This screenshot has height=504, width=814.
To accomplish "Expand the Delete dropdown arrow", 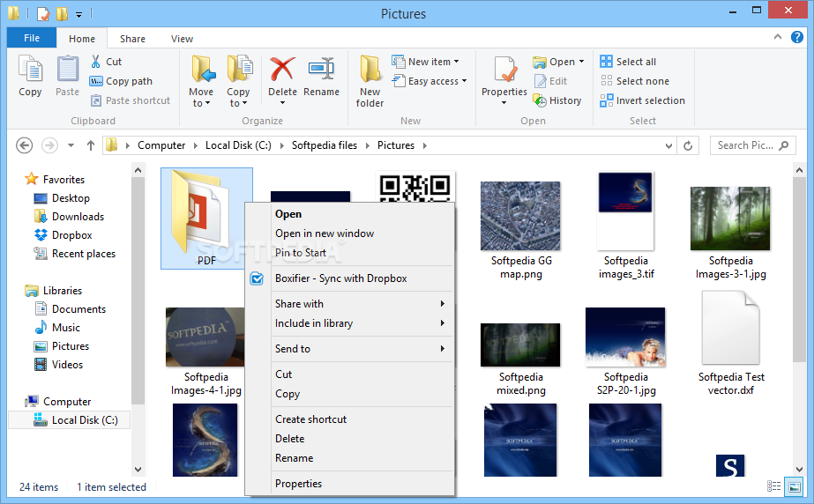I will point(282,103).
